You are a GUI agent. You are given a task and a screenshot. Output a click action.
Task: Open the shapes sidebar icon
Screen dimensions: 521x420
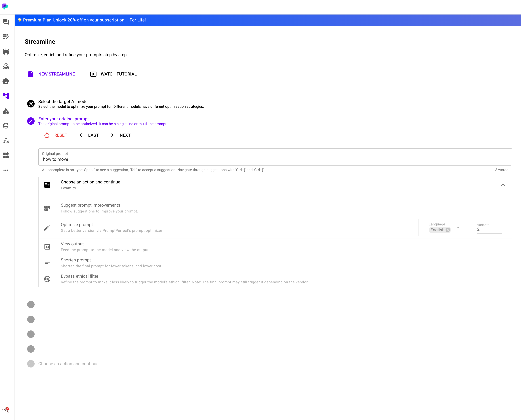(x=6, y=111)
